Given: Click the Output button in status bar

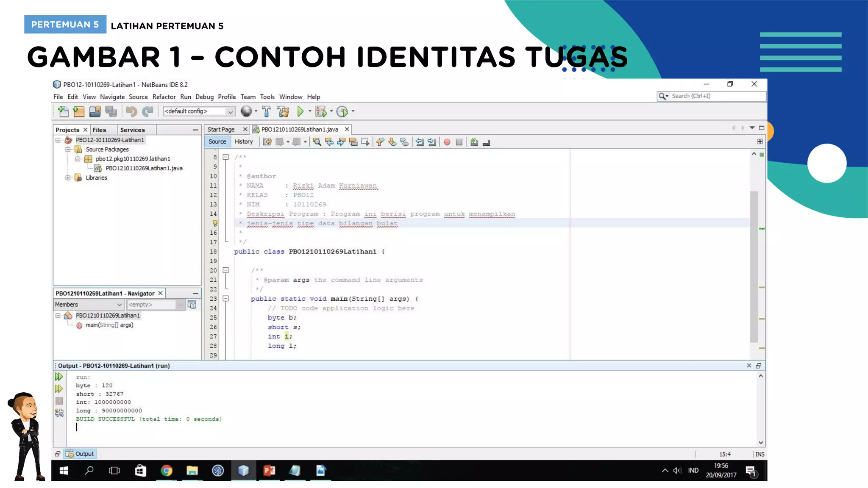Looking at the screenshot, I should pos(80,454).
